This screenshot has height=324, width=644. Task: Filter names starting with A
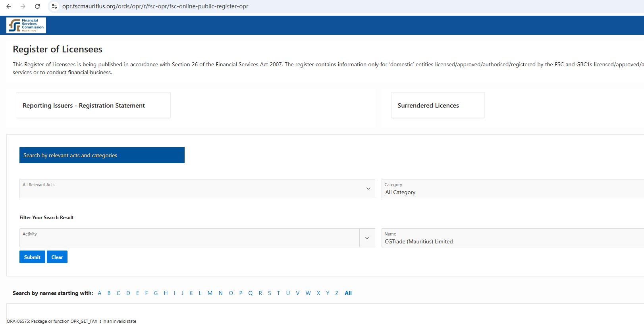click(100, 293)
